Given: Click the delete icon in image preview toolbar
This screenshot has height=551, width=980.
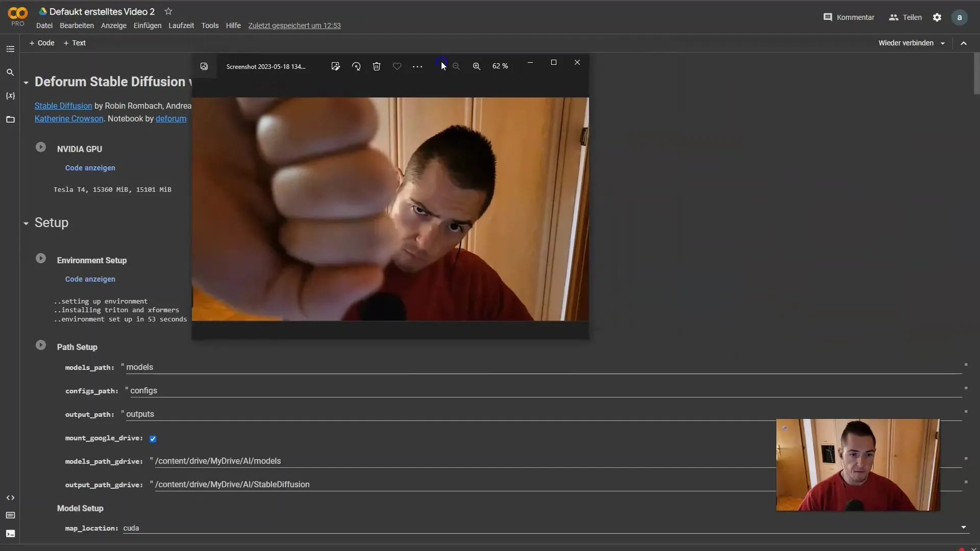Looking at the screenshot, I should click(376, 65).
